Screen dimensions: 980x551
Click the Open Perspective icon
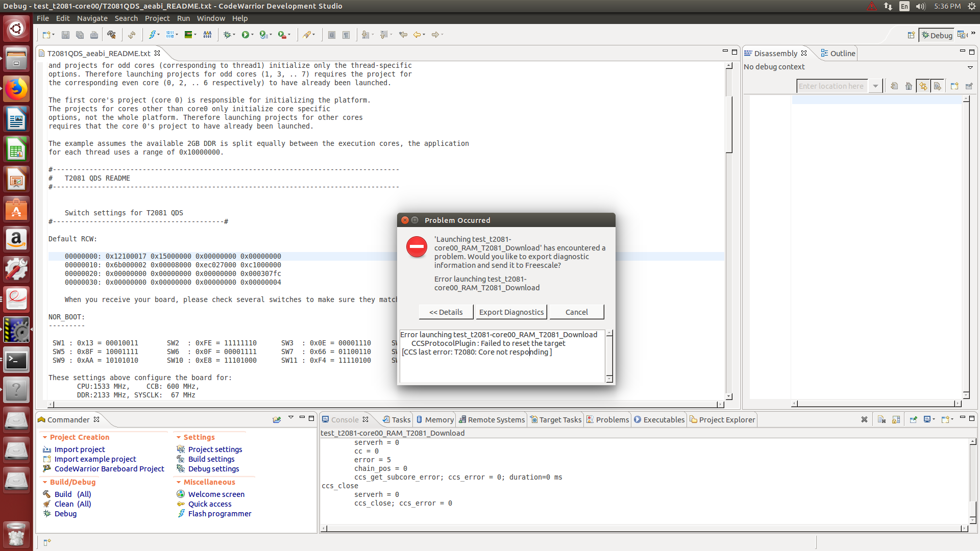coord(911,35)
